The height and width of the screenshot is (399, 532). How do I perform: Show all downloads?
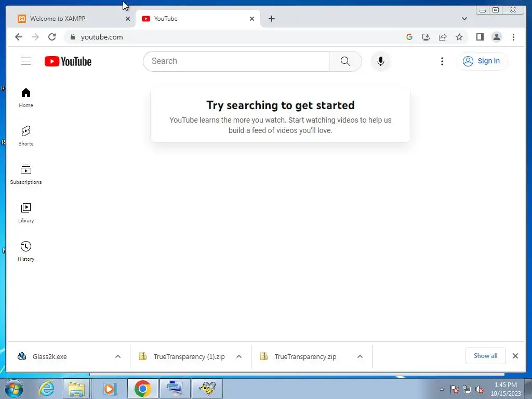(x=485, y=356)
